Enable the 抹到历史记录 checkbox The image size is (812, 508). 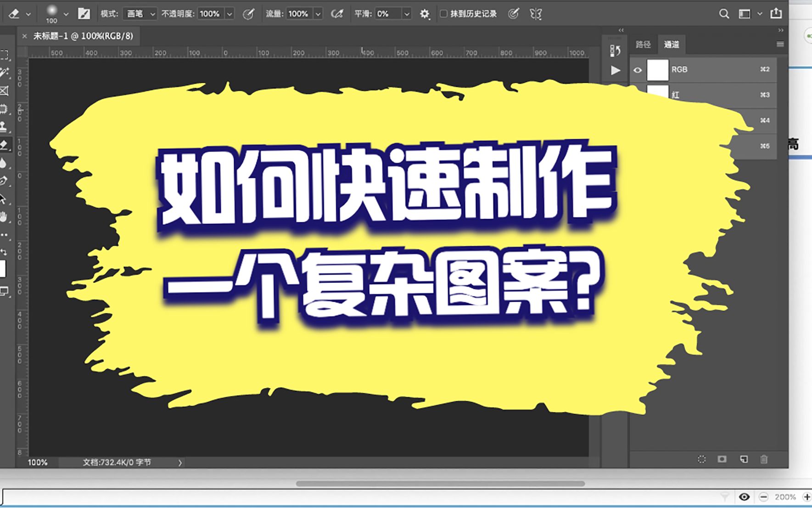(443, 14)
